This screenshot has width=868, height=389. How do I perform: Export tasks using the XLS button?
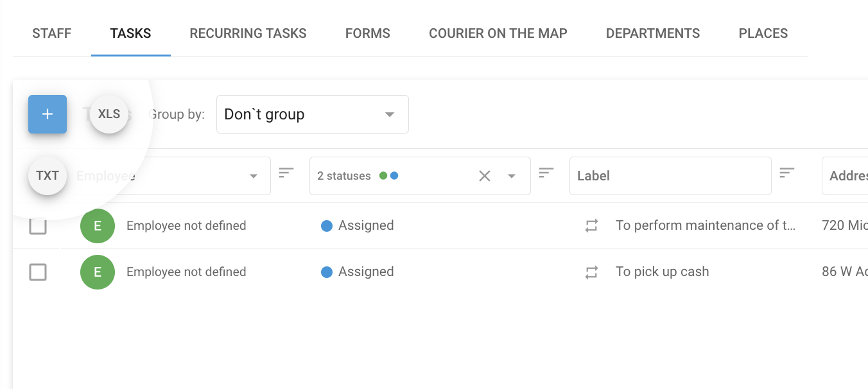pyautogui.click(x=109, y=114)
